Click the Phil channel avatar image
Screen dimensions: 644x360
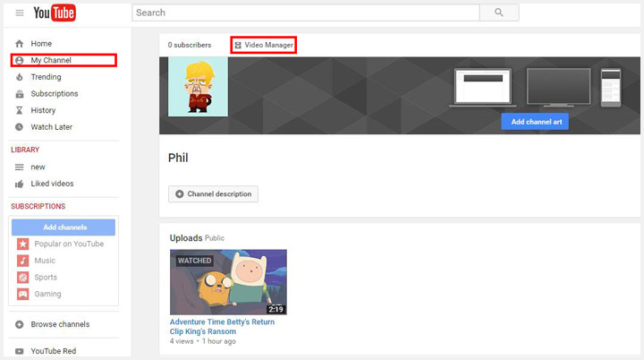198,87
